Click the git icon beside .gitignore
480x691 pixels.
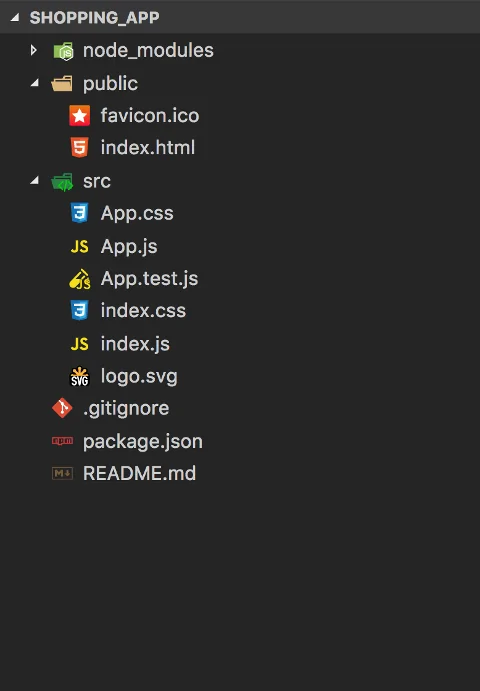point(62,408)
